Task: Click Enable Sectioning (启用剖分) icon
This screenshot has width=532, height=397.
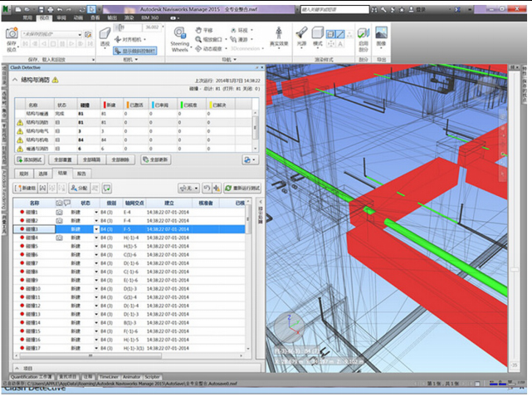Action: click(364, 33)
